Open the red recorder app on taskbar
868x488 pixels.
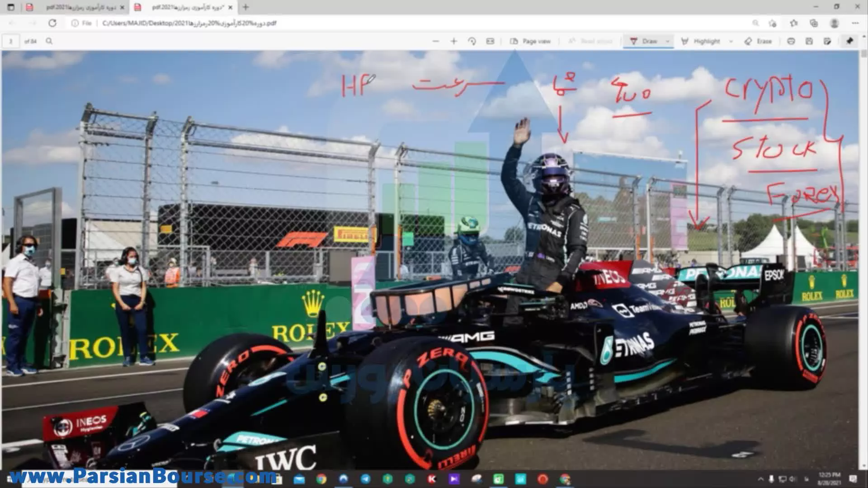pos(542,479)
